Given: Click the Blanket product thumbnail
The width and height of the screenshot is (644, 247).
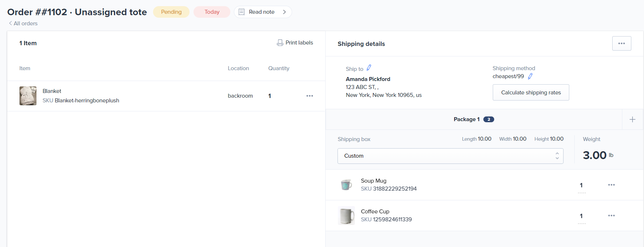Looking at the screenshot, I should click(28, 96).
